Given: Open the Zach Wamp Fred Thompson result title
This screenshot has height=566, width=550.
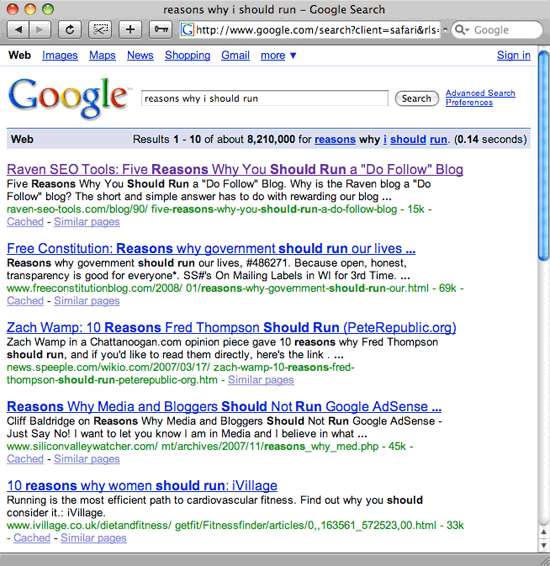Looking at the screenshot, I should [231, 327].
